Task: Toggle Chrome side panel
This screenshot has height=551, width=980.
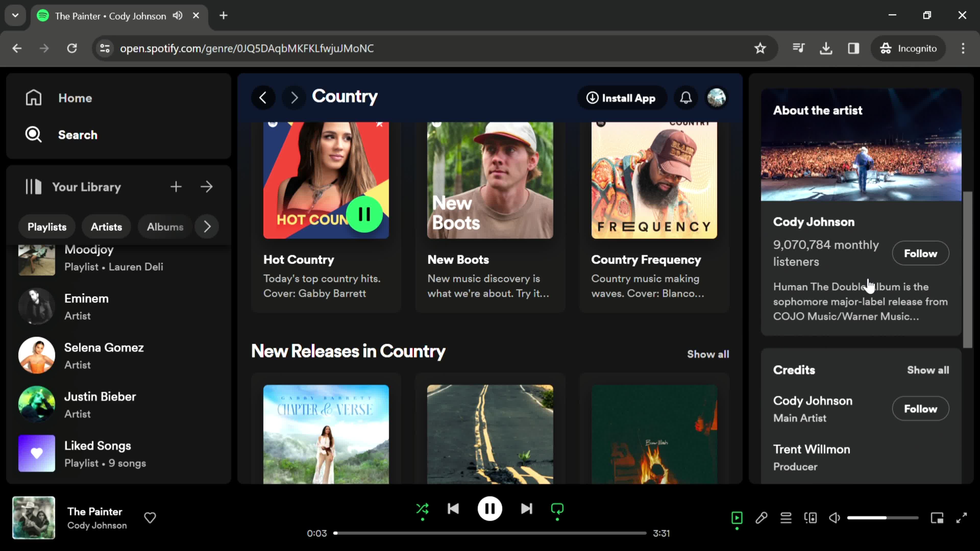Action: [853, 48]
